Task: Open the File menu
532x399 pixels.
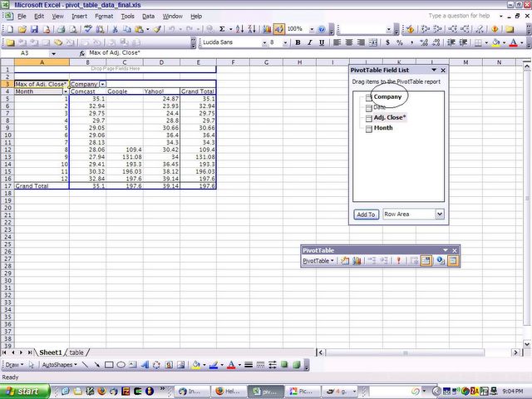Action: point(22,17)
